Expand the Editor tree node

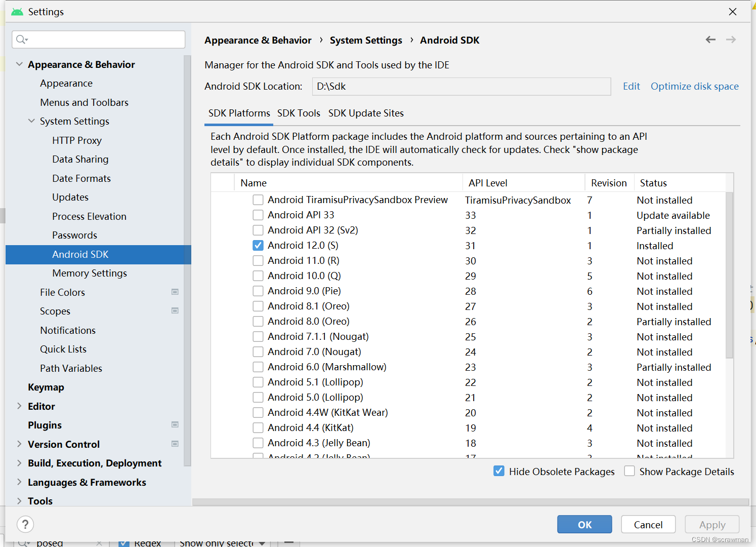19,406
